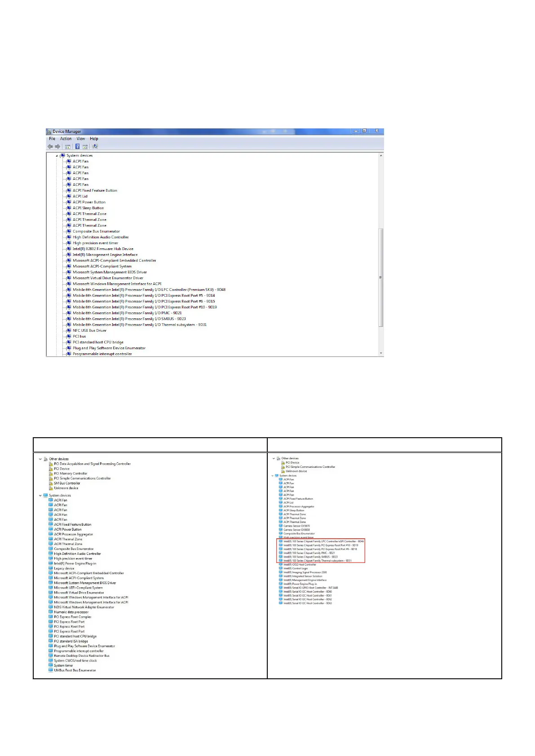Select the LPC Controller (Premium SKU) - 9D48 entry

click(149, 290)
